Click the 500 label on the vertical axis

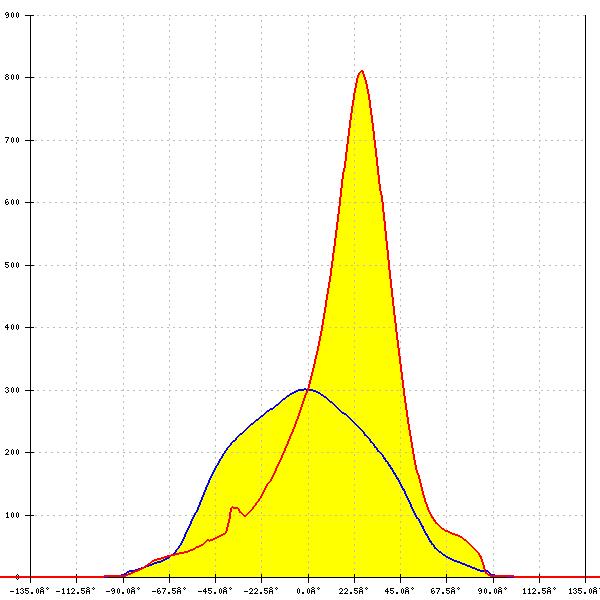pyautogui.click(x=12, y=265)
